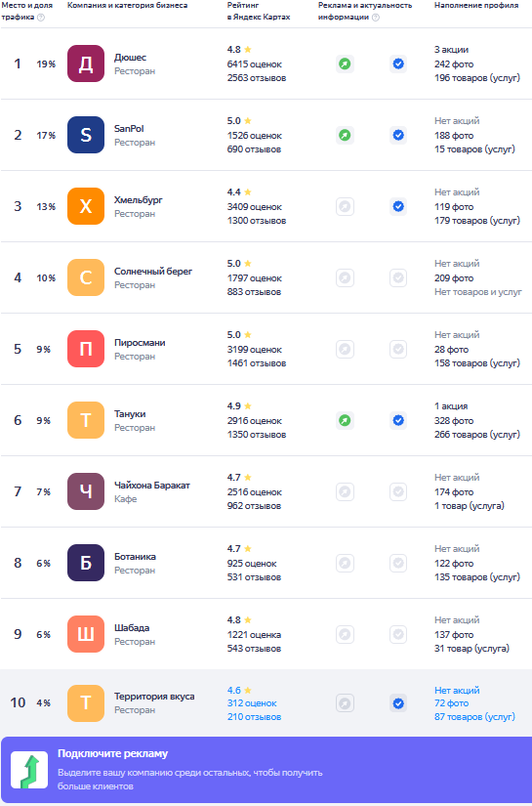The height and width of the screenshot is (806, 532).
Task: Click the gray advertising icon for Пиросмани
Action: click(x=346, y=350)
